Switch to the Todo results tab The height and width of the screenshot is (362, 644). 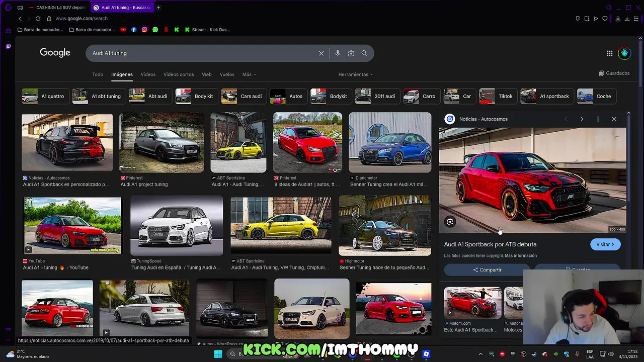(98, 74)
